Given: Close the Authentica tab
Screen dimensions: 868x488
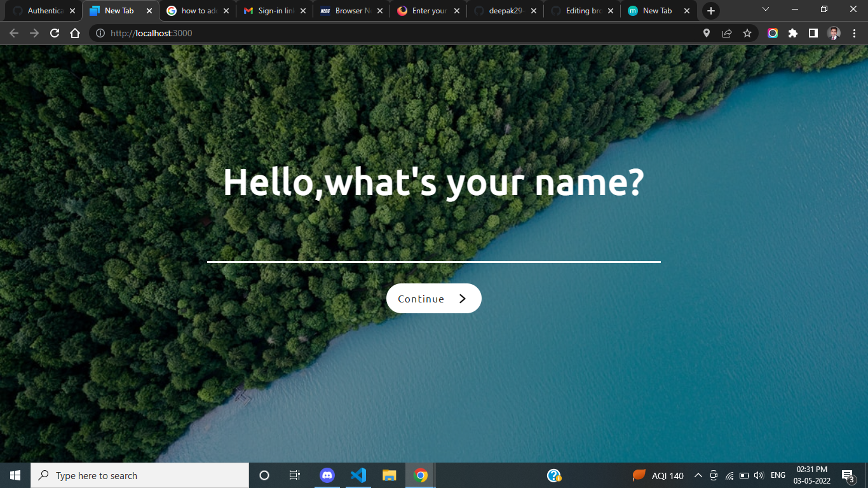Looking at the screenshot, I should pyautogui.click(x=72, y=11).
